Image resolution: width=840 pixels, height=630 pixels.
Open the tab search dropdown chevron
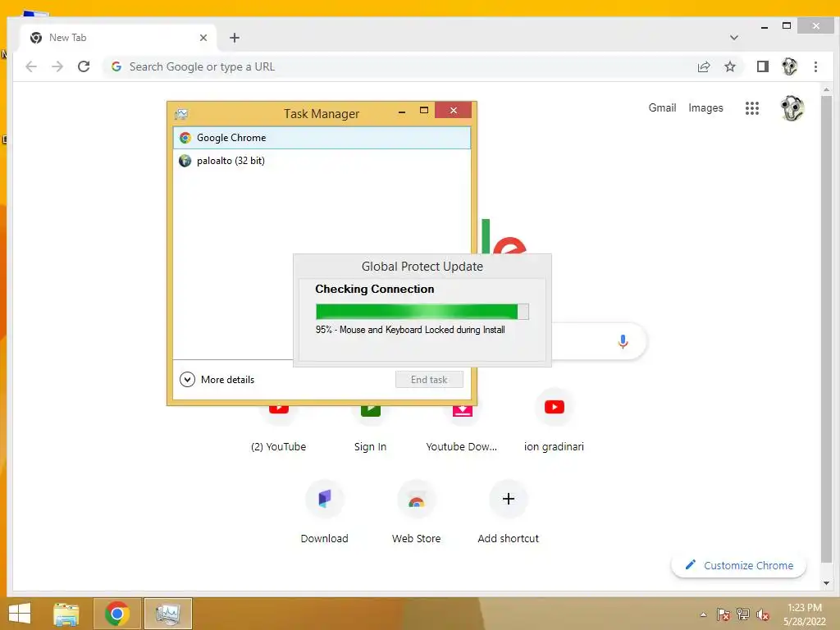click(734, 38)
